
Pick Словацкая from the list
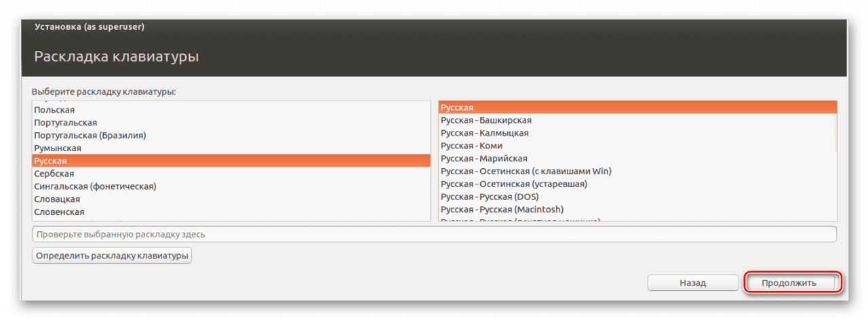coord(58,199)
